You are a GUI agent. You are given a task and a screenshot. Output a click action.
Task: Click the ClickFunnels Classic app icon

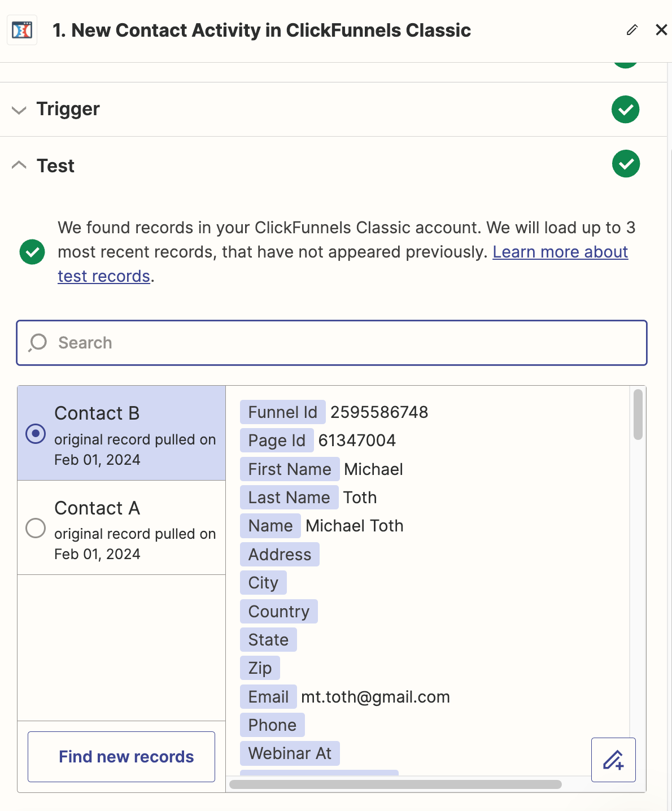tap(22, 30)
